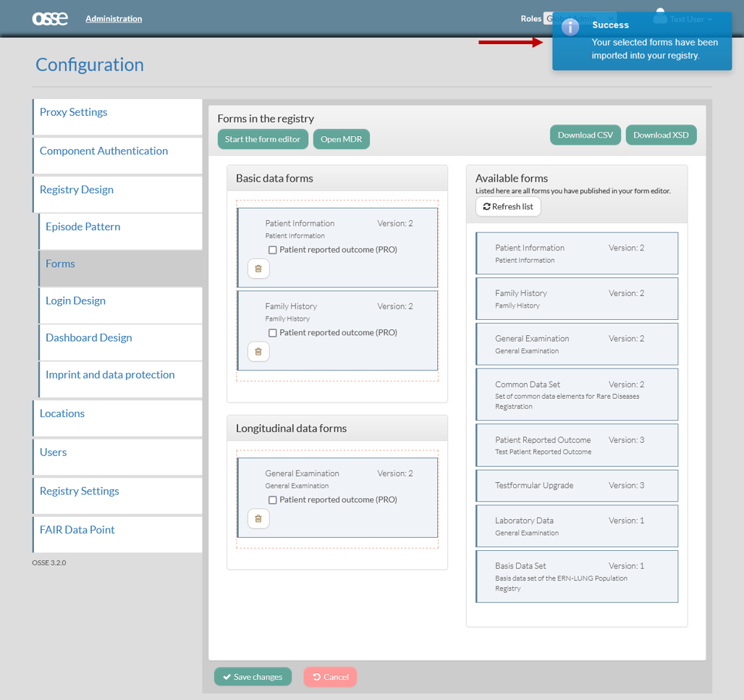Delete Patient Information form via trash icon
This screenshot has height=700, width=744.
258,269
